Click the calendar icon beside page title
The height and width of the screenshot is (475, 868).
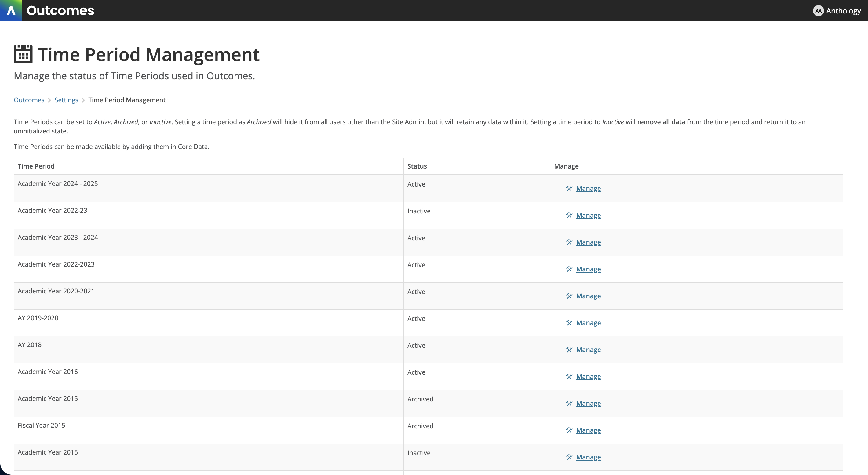click(x=23, y=54)
